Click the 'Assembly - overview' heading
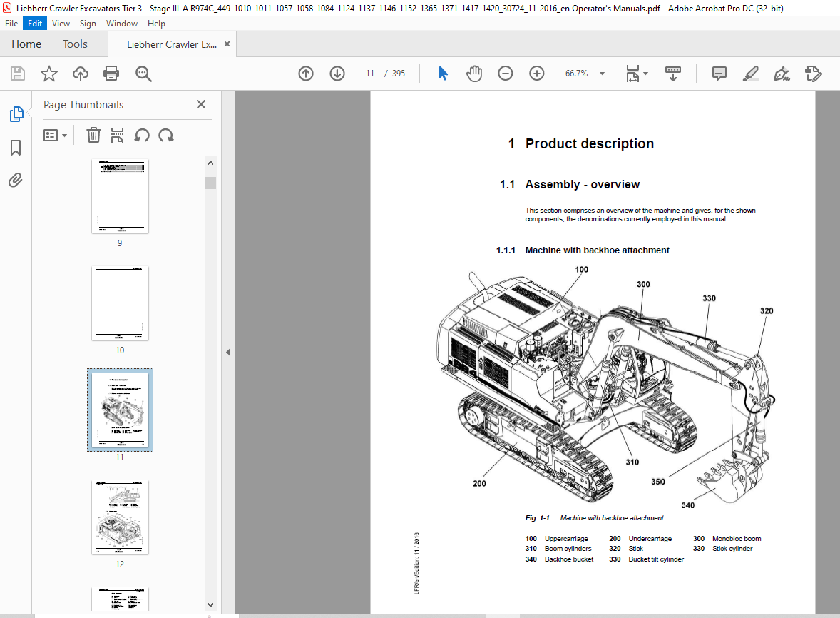 [583, 184]
